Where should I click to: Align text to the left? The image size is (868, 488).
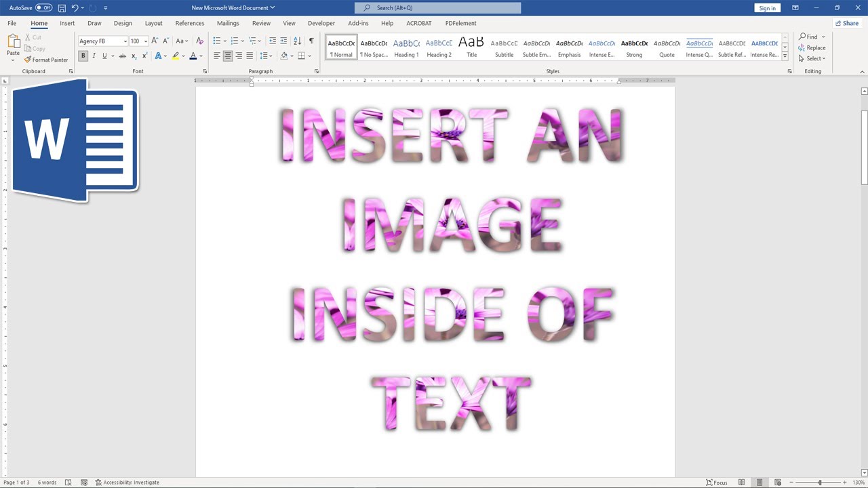tap(217, 56)
